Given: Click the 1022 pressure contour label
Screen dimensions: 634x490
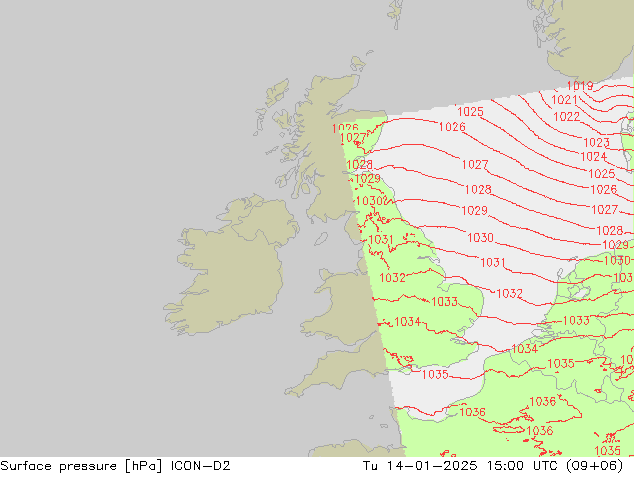Looking at the screenshot, I should pyautogui.click(x=566, y=116).
